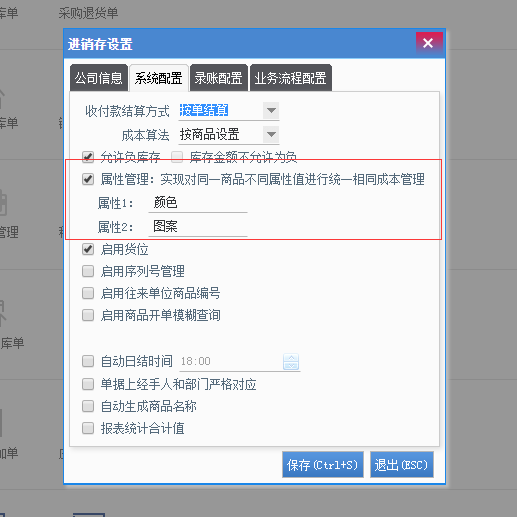Save settings with 保存 (Ctrl+S) button
This screenshot has width=517, height=517.
point(323,465)
